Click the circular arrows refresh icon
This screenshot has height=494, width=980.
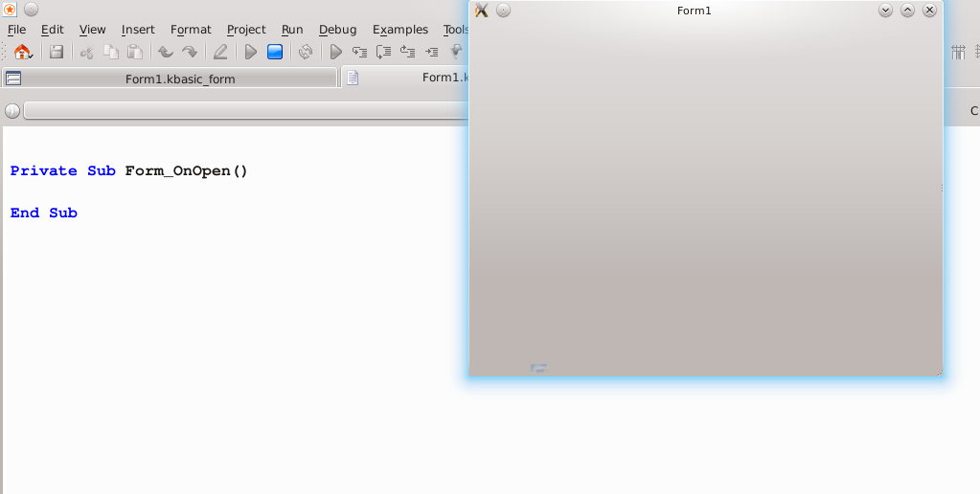[x=306, y=52]
